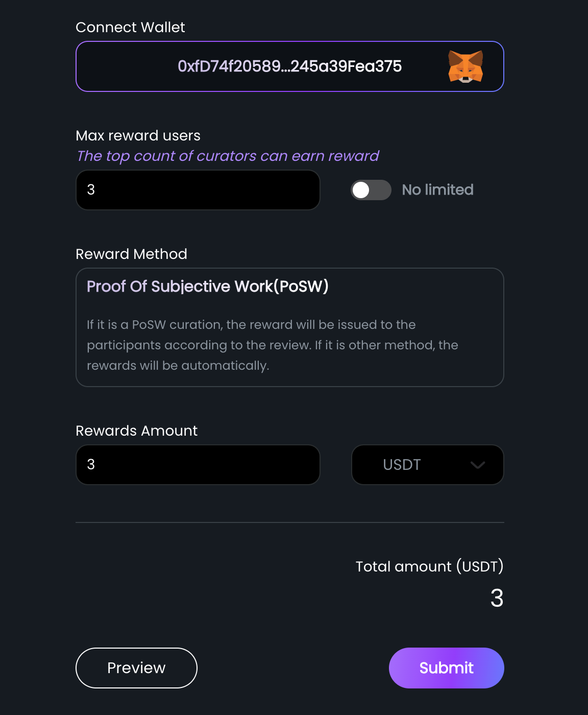Click the connected wallet address 0xfD74f20589...245a39Fea375
Viewport: 588px width, 715px height.
289,66
